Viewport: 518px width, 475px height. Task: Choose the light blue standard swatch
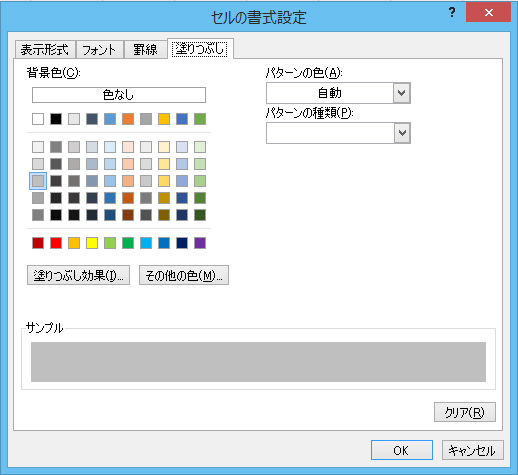[146, 243]
